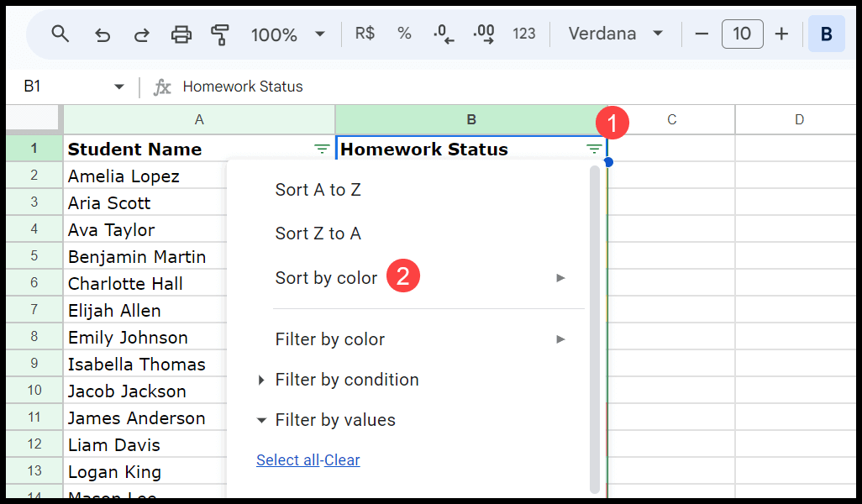
Task: Click the Homework Status header cell
Action: click(x=471, y=149)
